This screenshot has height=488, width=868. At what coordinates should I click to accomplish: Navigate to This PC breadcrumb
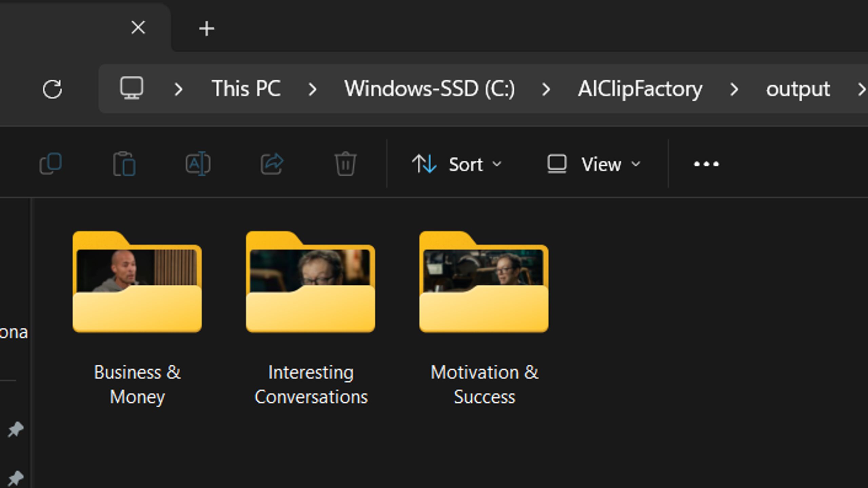tap(246, 89)
